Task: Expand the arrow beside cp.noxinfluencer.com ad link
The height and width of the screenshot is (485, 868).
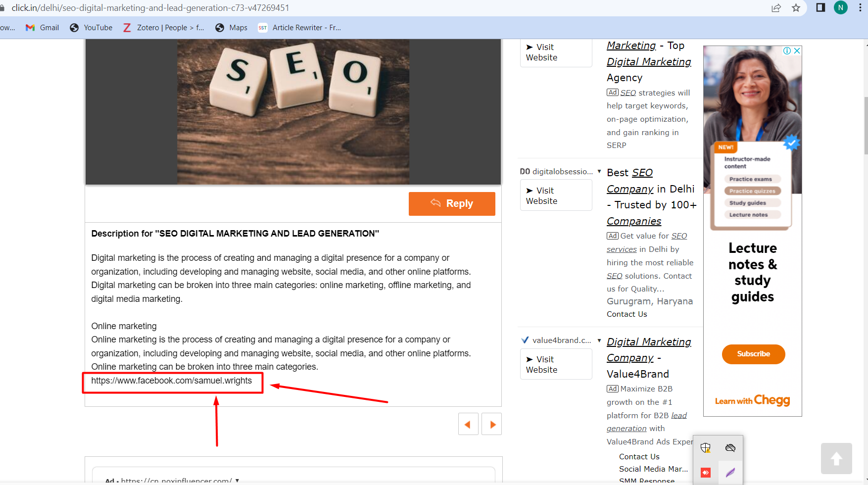Action: coord(238,481)
